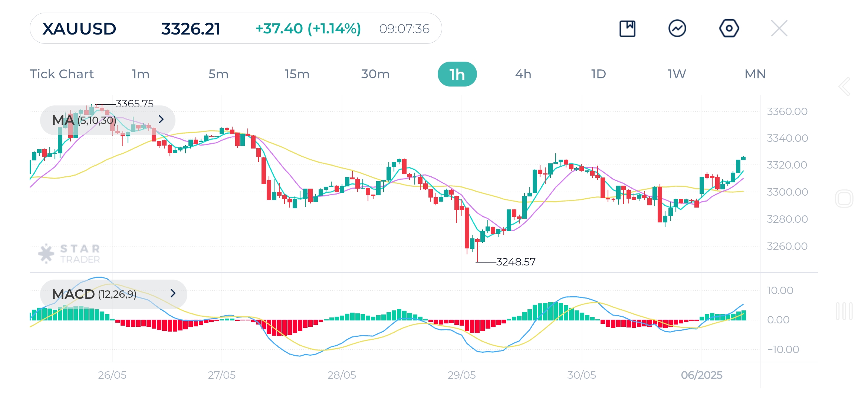Select the 1h timeframe tab
868x401 pixels.
[x=457, y=74]
